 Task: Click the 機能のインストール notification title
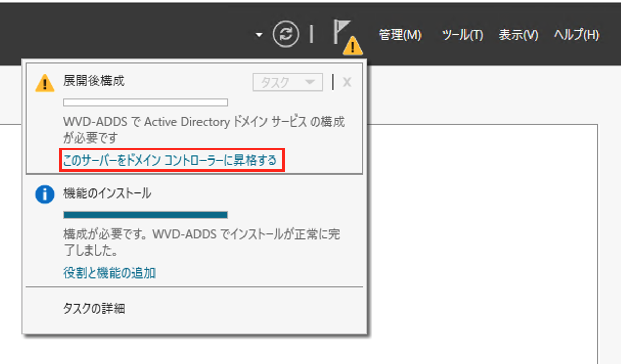click(107, 193)
